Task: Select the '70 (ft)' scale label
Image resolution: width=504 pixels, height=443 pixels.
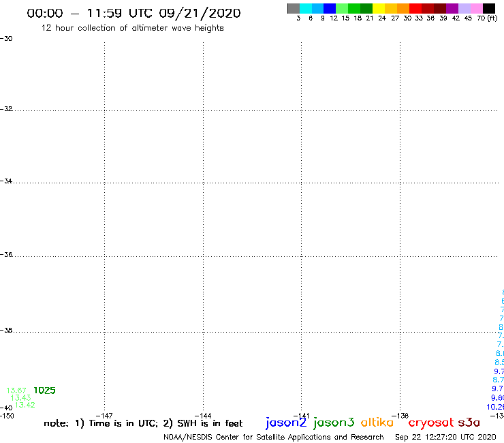Action: click(x=487, y=18)
